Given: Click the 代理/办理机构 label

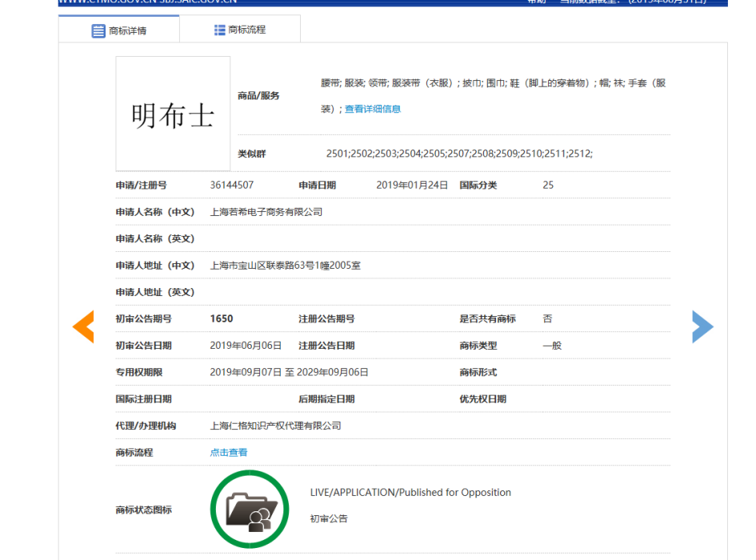Looking at the screenshot, I should pos(146,426).
